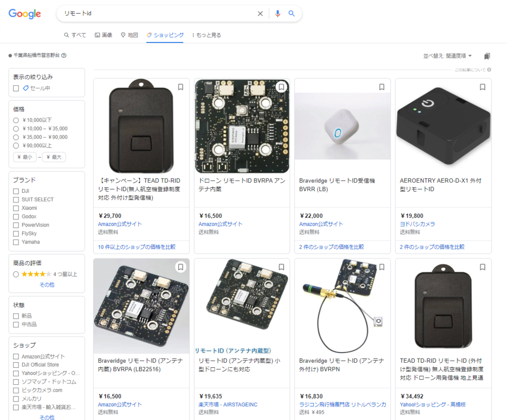507x420 pixels.
Task: Select the 4つ星以上 rating filter
Action: click(x=16, y=274)
